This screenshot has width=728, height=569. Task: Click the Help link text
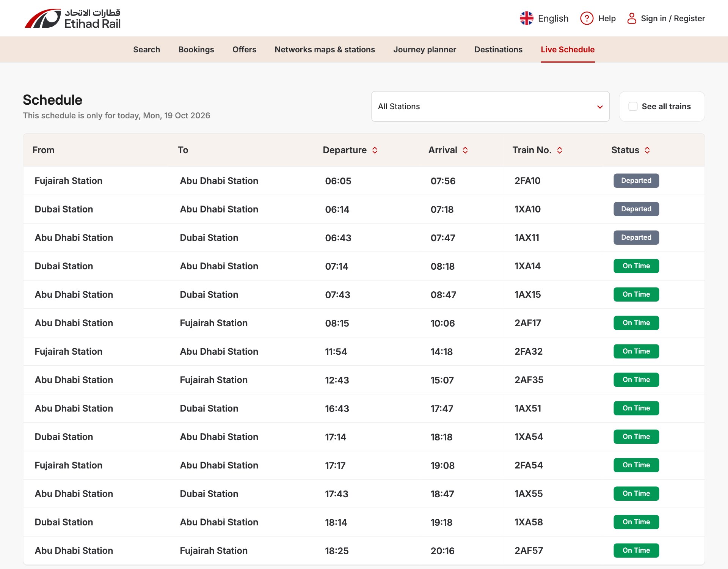point(607,18)
